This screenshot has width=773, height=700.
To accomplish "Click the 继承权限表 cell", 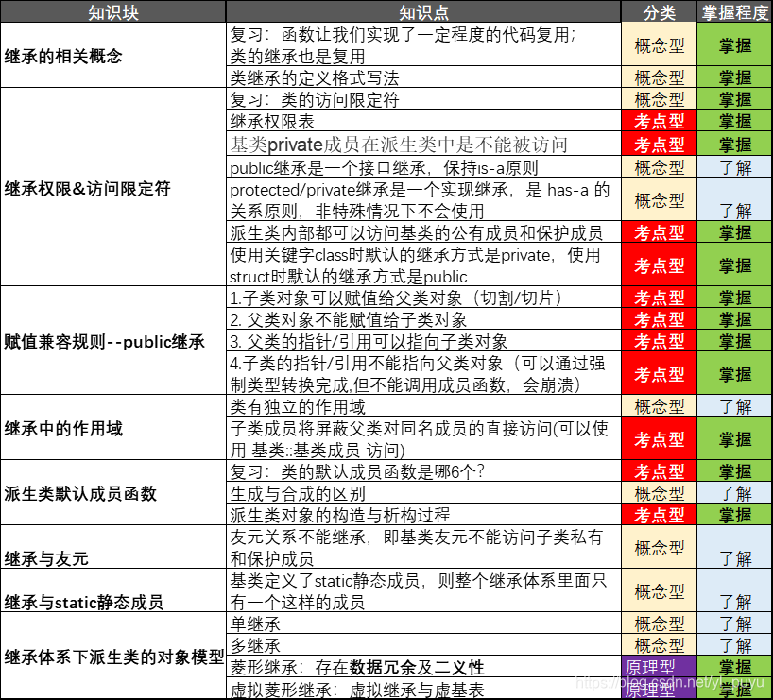I will 423,120.
